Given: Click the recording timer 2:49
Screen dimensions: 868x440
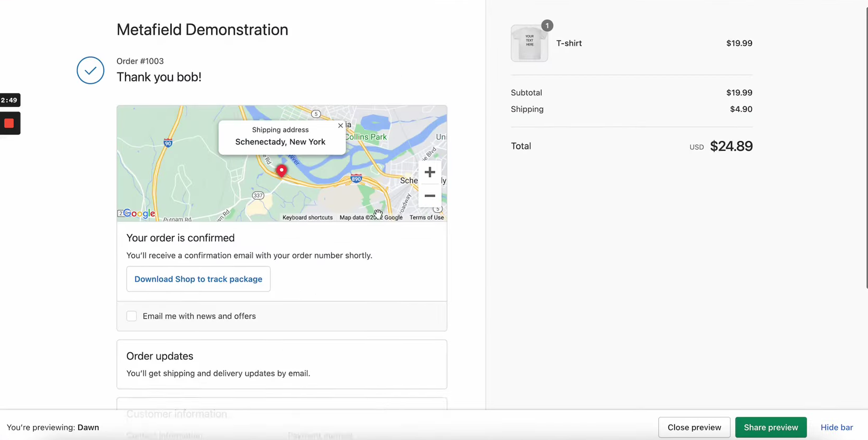Looking at the screenshot, I should 9,100.
